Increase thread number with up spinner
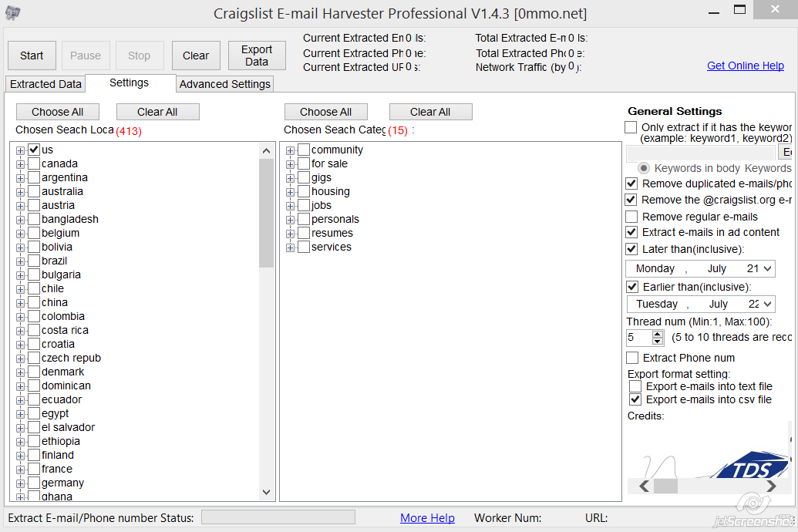This screenshot has width=798, height=532. (658, 334)
